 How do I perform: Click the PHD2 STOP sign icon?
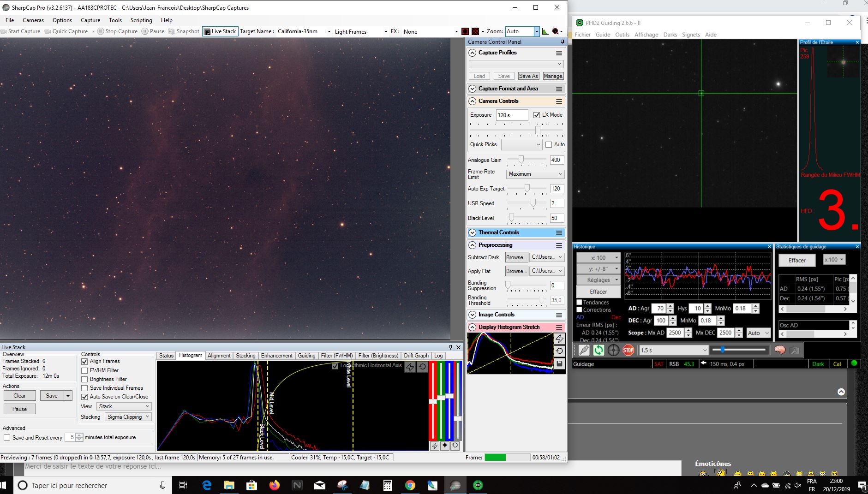[x=628, y=350]
